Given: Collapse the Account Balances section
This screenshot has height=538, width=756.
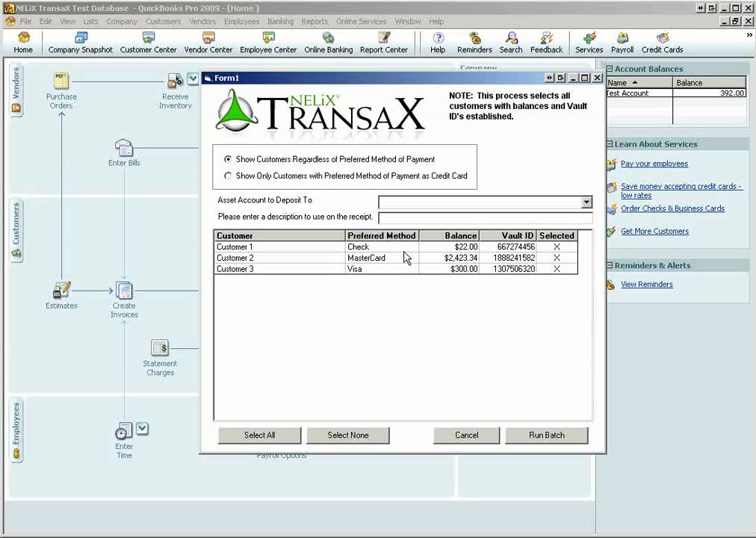Looking at the screenshot, I should pos(610,69).
